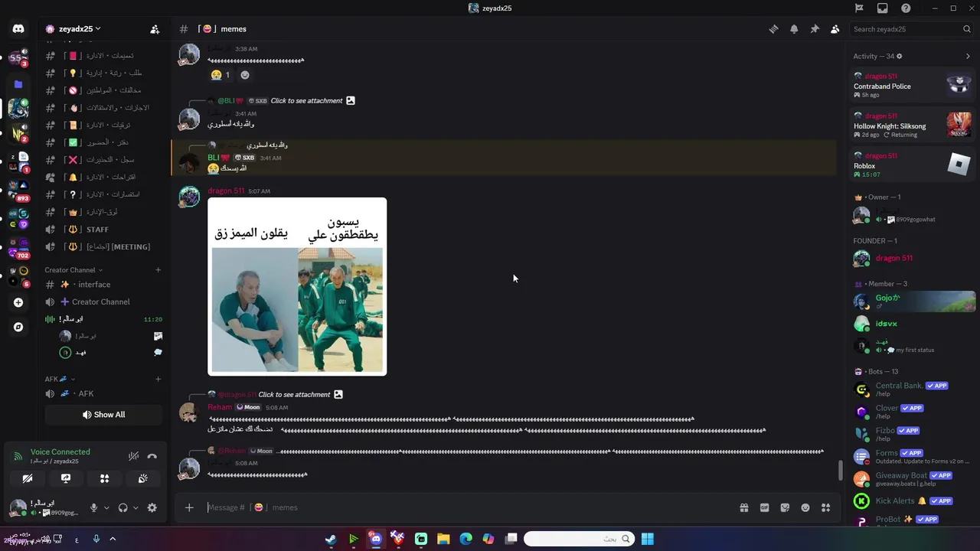This screenshot has width=980, height=551.
Task: Share your screen in voice panel
Action: pos(66,478)
